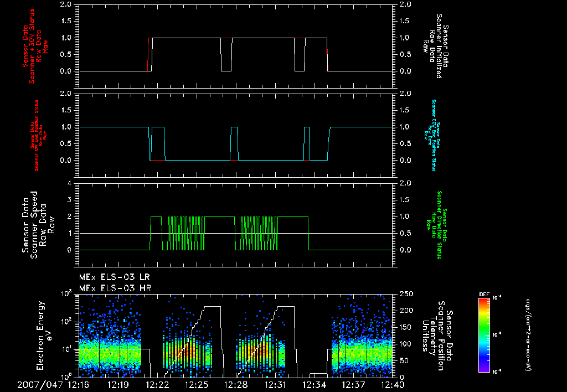Image resolution: width=567 pixels, height=392 pixels.
Task: Click the "250" scanner position tick label
Action: coord(406,294)
